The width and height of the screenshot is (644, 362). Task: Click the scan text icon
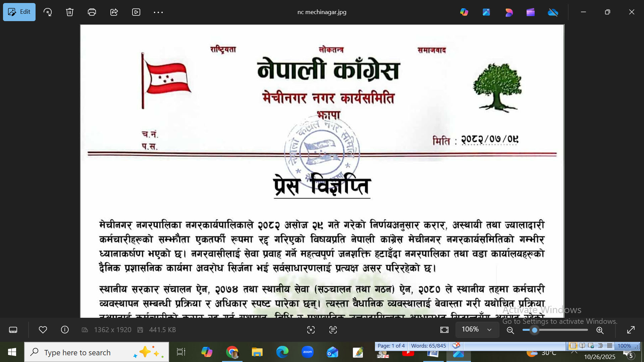[x=333, y=330]
